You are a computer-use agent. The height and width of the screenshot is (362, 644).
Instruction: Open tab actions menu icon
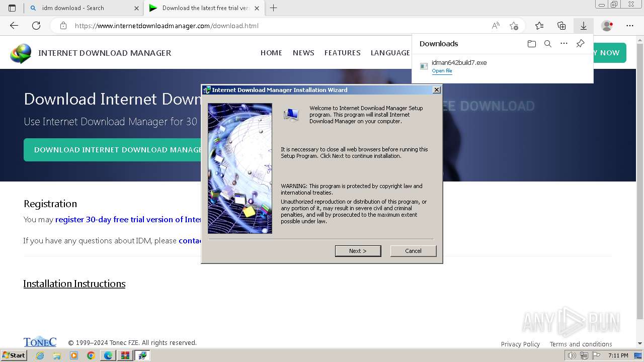tap(12, 8)
